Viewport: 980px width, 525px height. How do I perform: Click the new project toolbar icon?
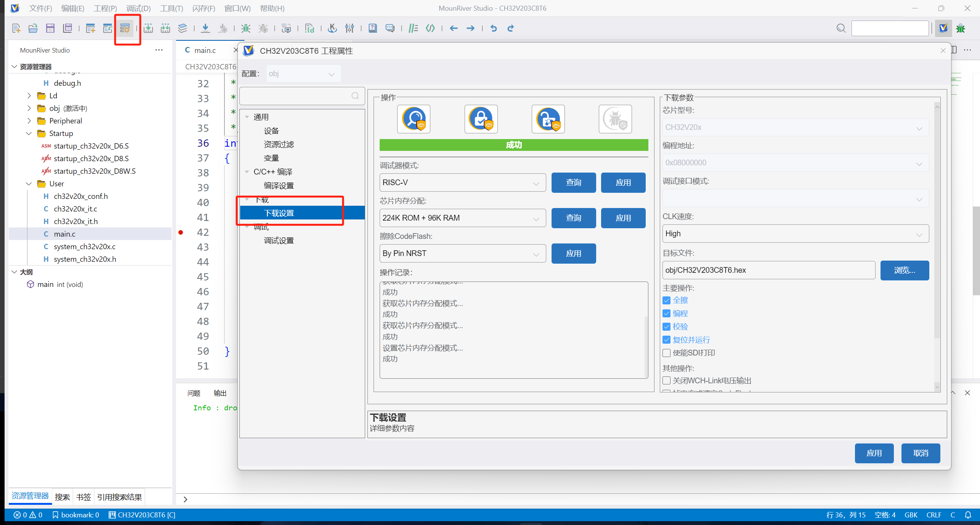(90, 28)
